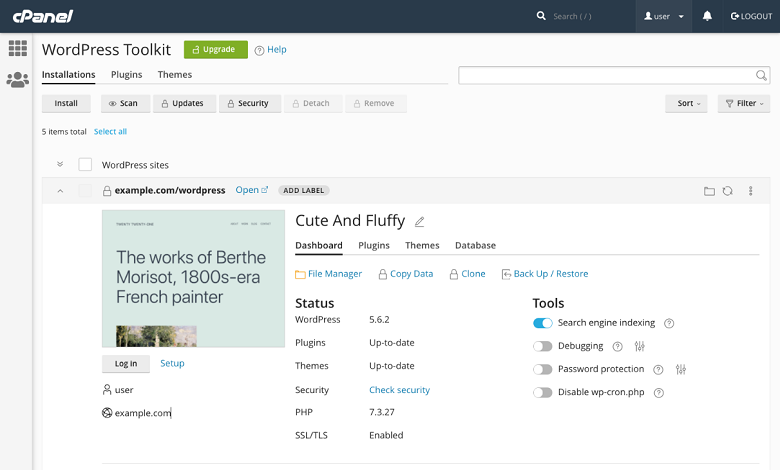This screenshot has height=470, width=780.
Task: Switch to top-level Themes tab
Action: 175,75
